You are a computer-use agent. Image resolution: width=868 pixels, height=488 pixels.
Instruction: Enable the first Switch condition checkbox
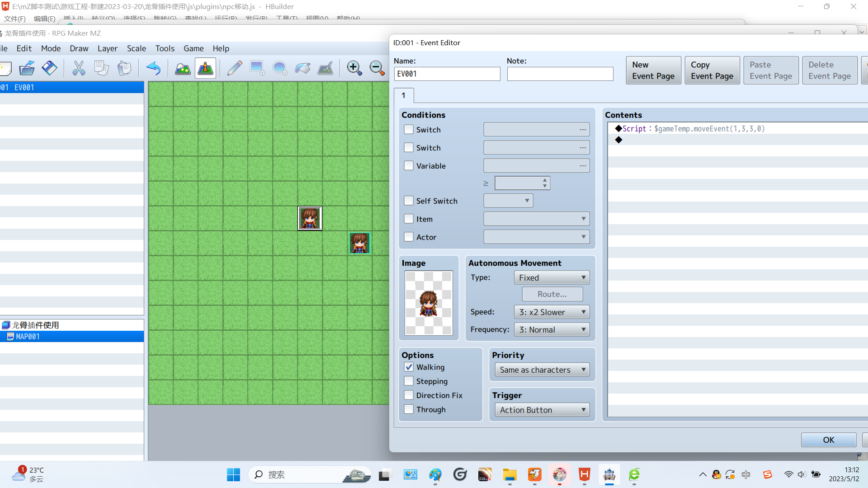point(409,130)
